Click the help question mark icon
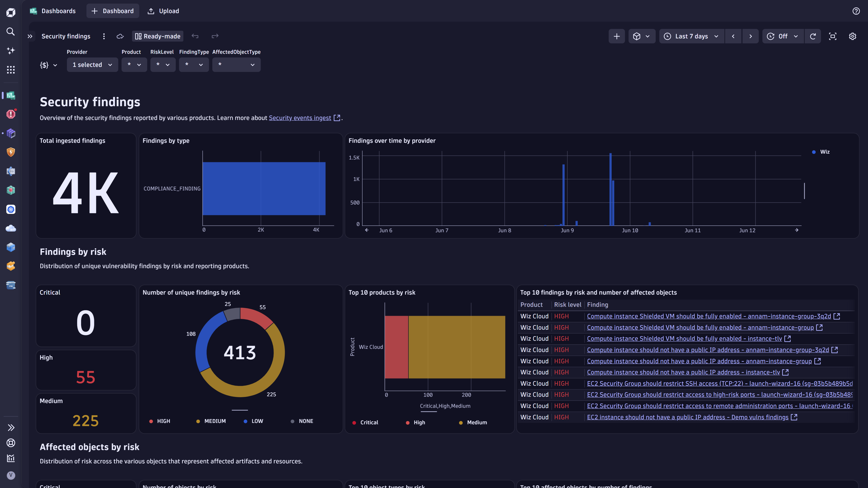Screen dimensions: 868x488 click(856, 11)
